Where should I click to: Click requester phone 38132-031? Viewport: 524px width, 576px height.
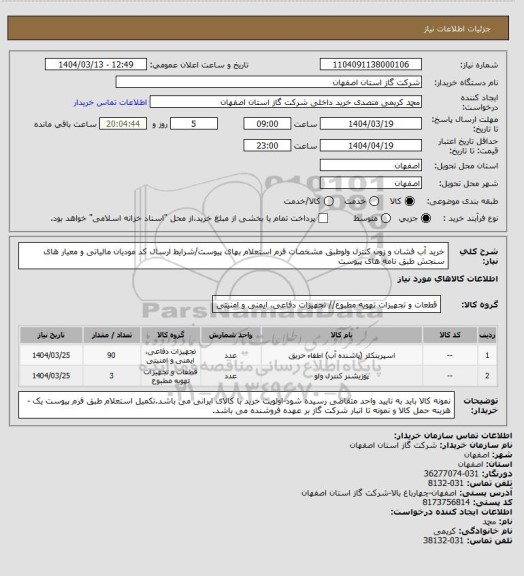[443, 541]
